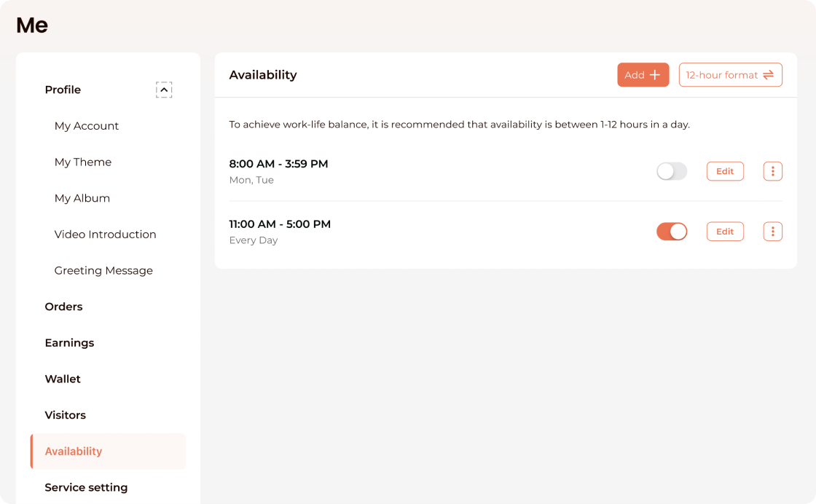Collapse the Profile section
The image size is (816, 504).
pos(164,90)
